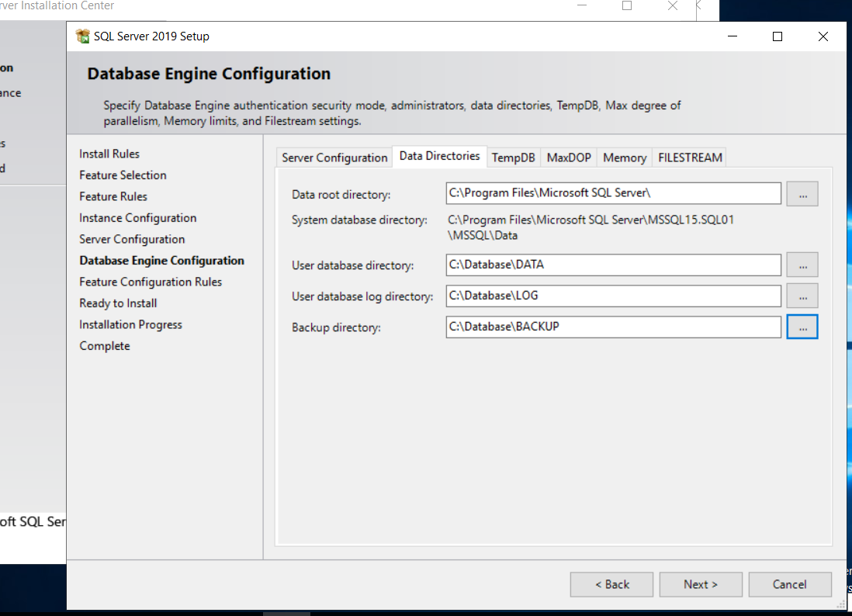Viewport: 852px width, 616px height.
Task: Browse for the Backup directory
Action: (x=802, y=327)
